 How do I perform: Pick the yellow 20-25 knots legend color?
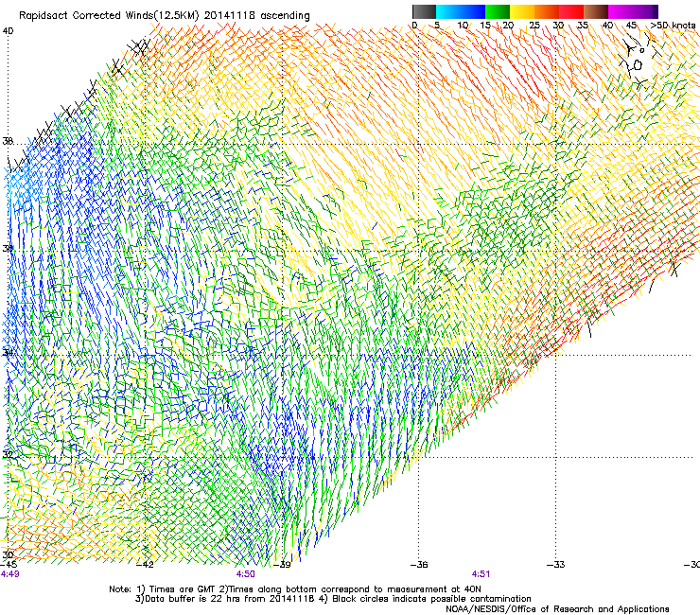[522, 11]
